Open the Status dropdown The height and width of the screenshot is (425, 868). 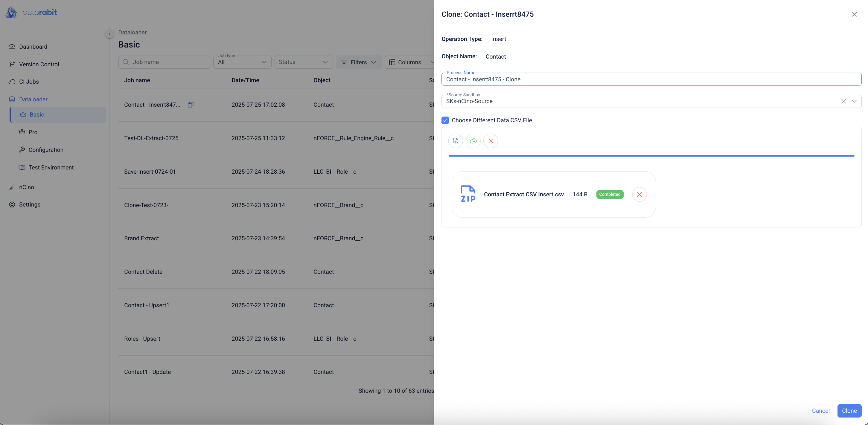[303, 62]
